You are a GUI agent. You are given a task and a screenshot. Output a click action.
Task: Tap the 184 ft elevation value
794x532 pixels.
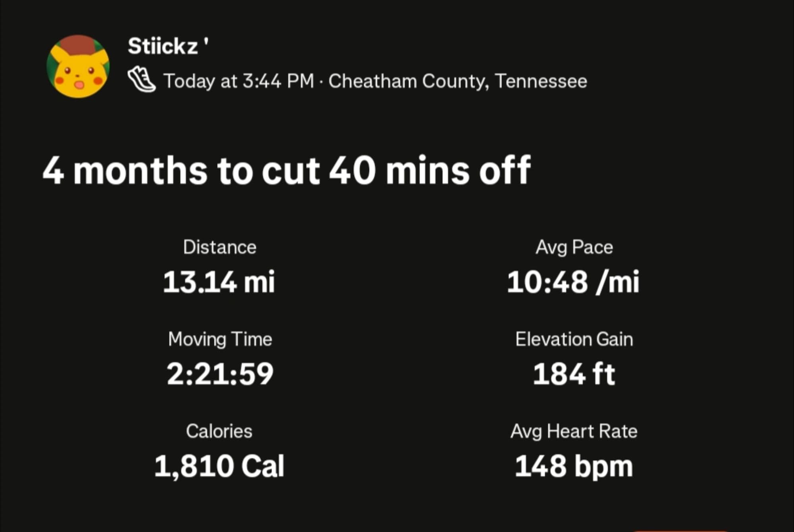pos(574,374)
